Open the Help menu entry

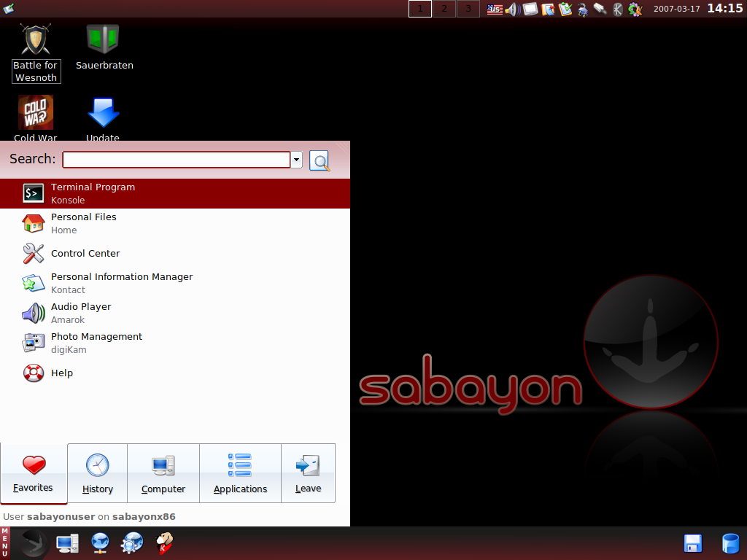(175, 373)
